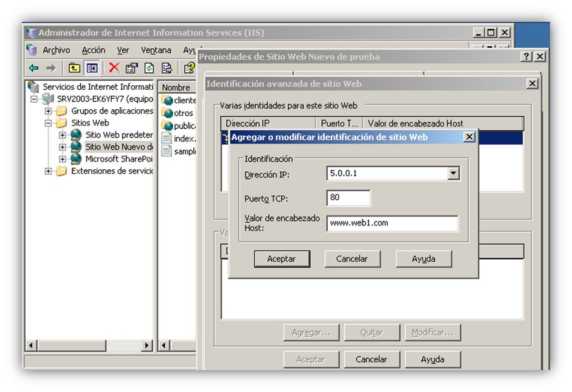Select the Sitios Web tree label
This screenshot has width=572, height=392.
tap(90, 123)
